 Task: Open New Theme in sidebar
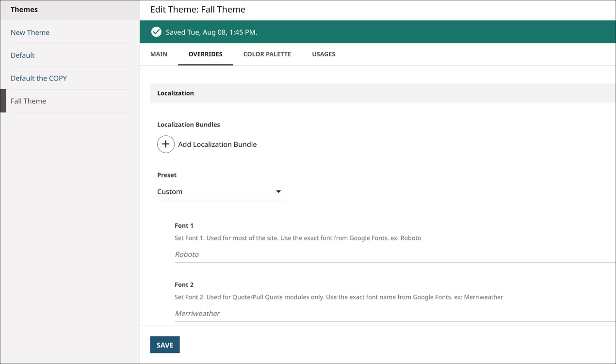30,32
